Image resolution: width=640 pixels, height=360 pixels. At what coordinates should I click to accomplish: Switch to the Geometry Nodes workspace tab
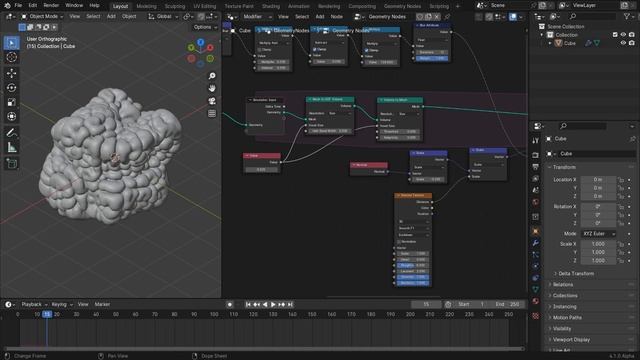(402, 6)
